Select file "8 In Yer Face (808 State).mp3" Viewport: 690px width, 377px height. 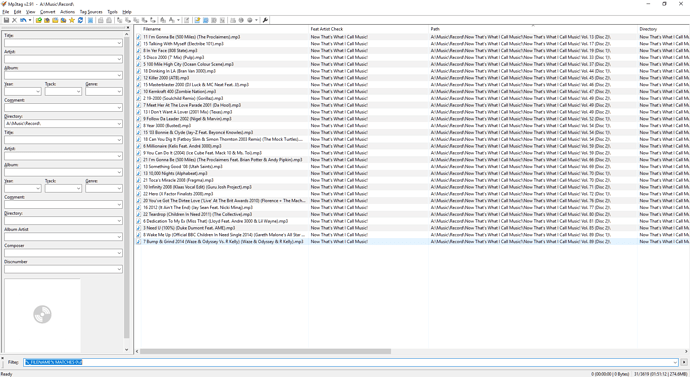(170, 51)
